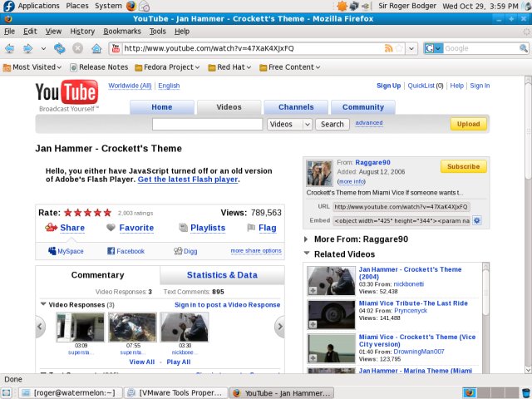Expand the More From: Raggare90 section
The height and width of the screenshot is (399, 532).
pyautogui.click(x=306, y=239)
